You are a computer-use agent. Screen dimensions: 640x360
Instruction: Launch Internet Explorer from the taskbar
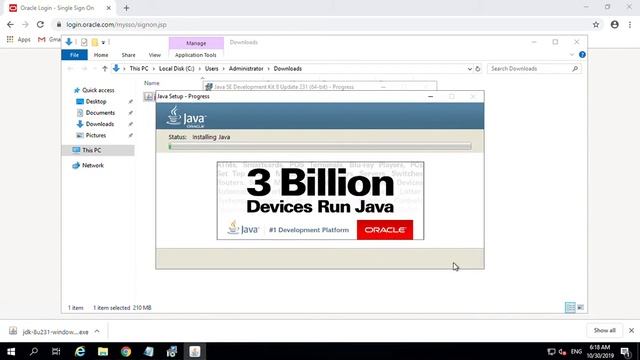pyautogui.click(x=80, y=351)
